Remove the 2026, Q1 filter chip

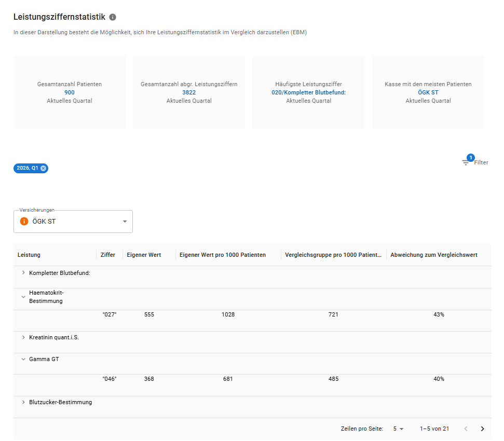[43, 168]
